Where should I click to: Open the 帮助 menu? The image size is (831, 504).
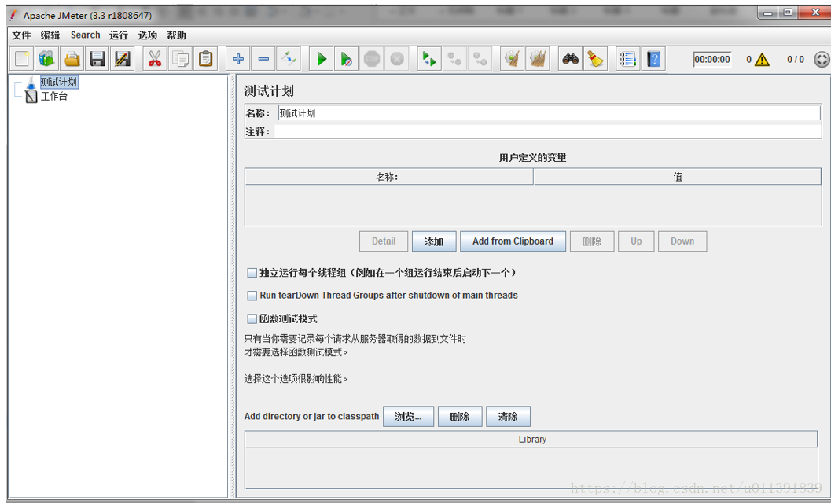(x=176, y=35)
